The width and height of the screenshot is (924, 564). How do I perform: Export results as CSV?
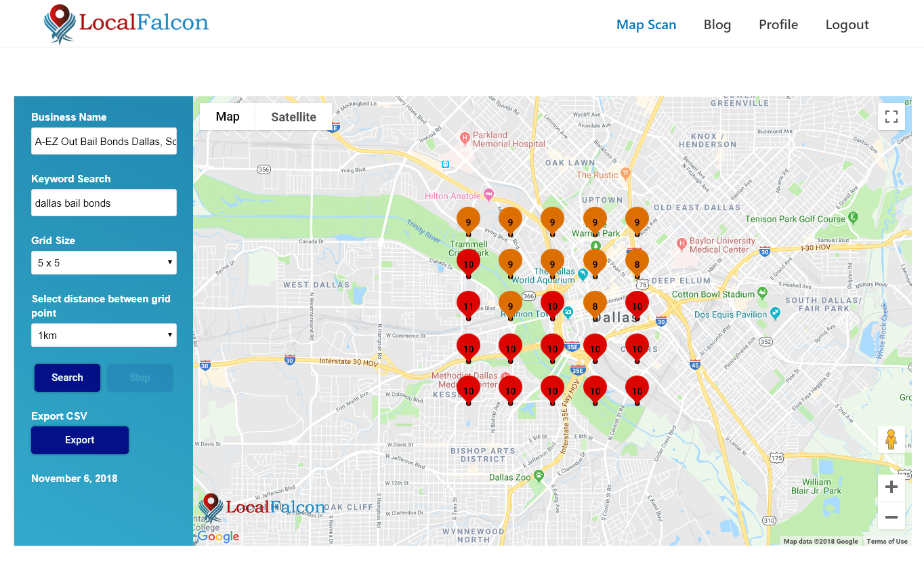pyautogui.click(x=80, y=440)
